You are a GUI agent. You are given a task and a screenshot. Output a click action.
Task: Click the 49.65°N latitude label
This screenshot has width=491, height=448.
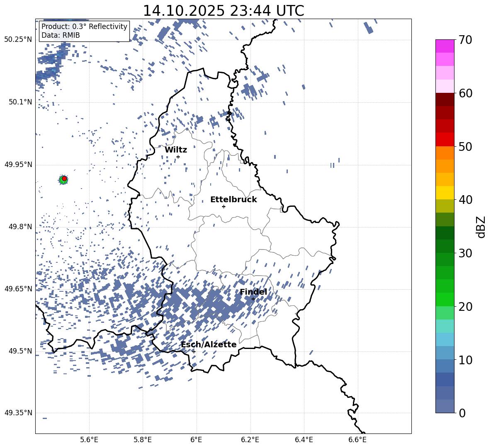[18, 289]
